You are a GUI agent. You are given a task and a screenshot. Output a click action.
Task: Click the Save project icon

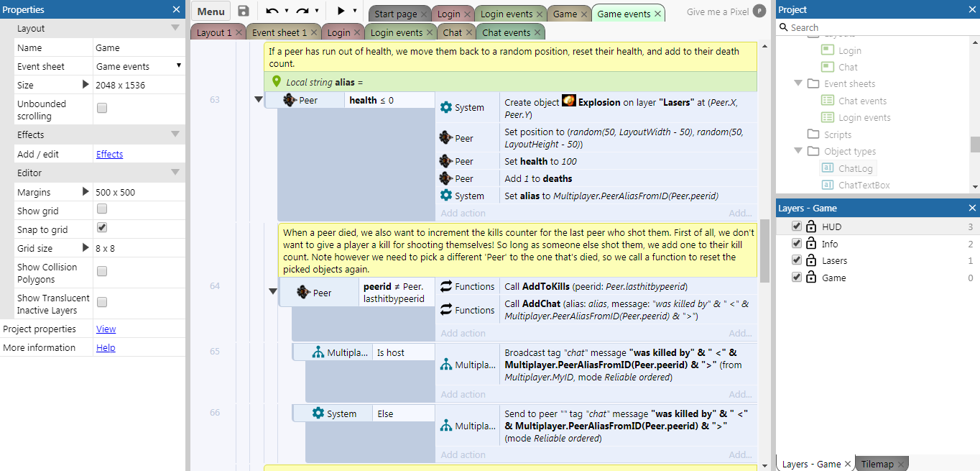(x=244, y=11)
